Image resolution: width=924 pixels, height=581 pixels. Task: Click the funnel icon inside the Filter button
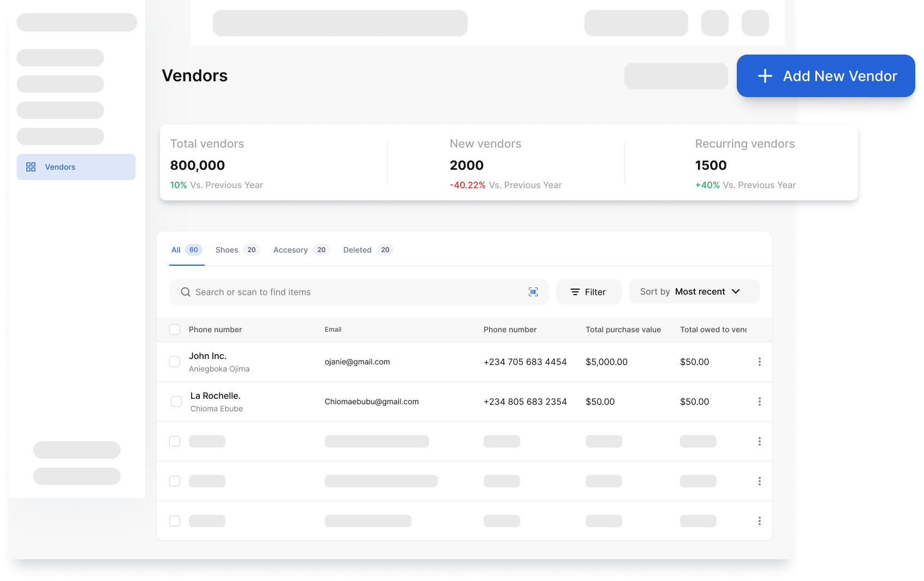(575, 292)
